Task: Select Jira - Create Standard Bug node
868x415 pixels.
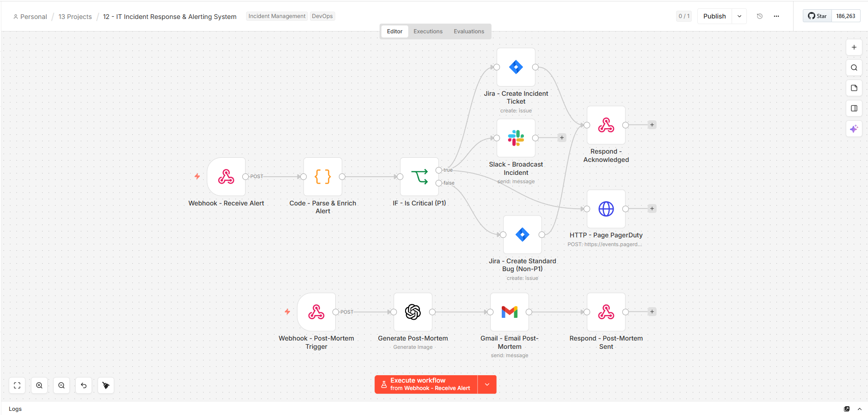Action: (x=523, y=235)
